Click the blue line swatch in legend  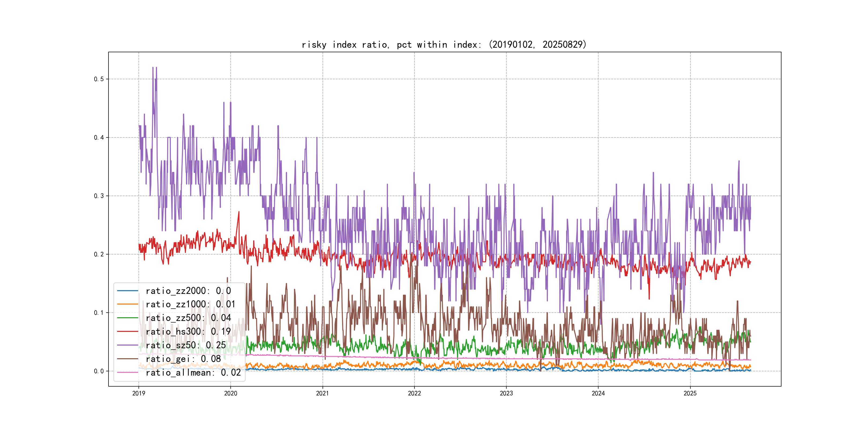(x=128, y=290)
